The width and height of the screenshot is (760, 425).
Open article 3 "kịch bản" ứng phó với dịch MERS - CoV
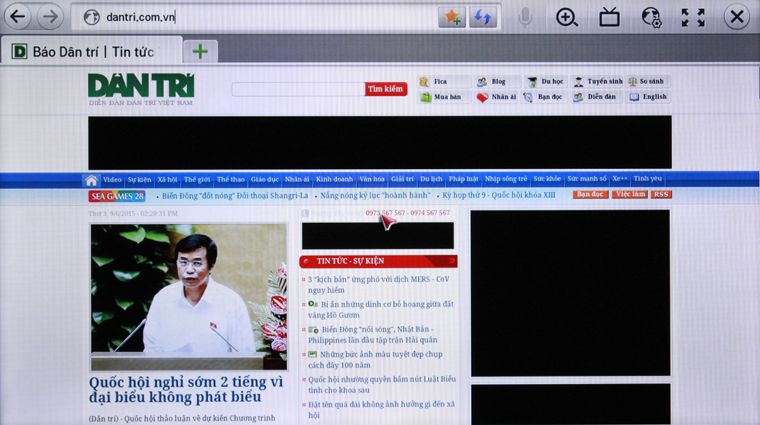[x=379, y=284]
